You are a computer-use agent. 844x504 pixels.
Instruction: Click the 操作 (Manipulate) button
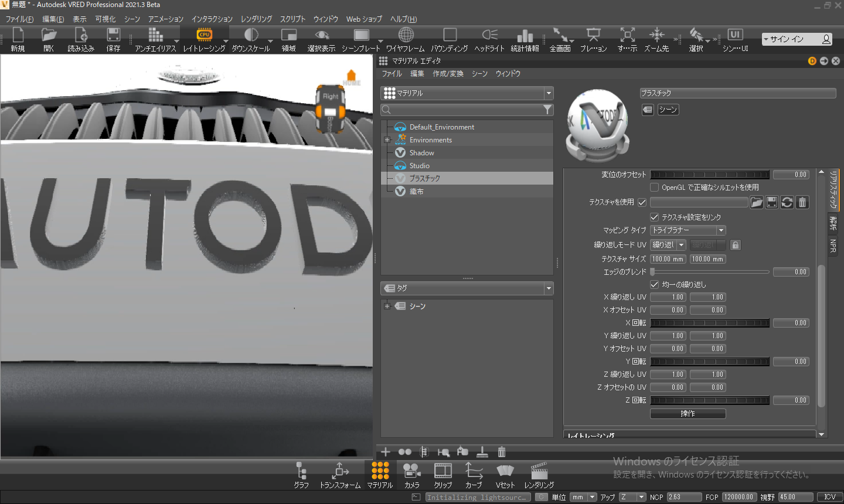click(x=688, y=414)
